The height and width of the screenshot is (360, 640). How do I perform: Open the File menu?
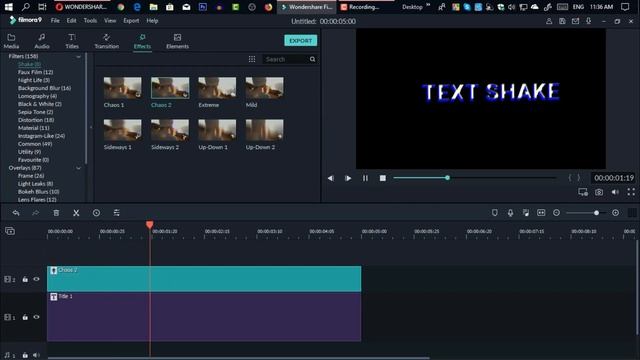(x=55, y=20)
